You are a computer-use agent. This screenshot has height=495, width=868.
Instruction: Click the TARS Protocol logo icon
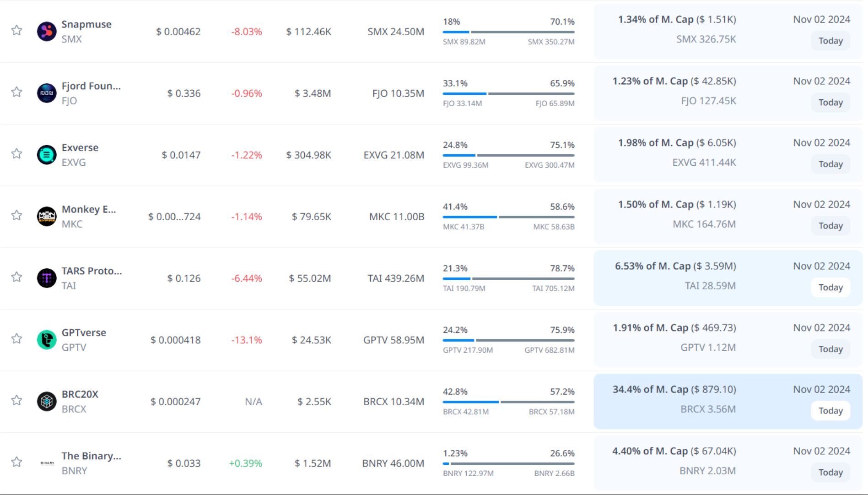click(x=47, y=278)
